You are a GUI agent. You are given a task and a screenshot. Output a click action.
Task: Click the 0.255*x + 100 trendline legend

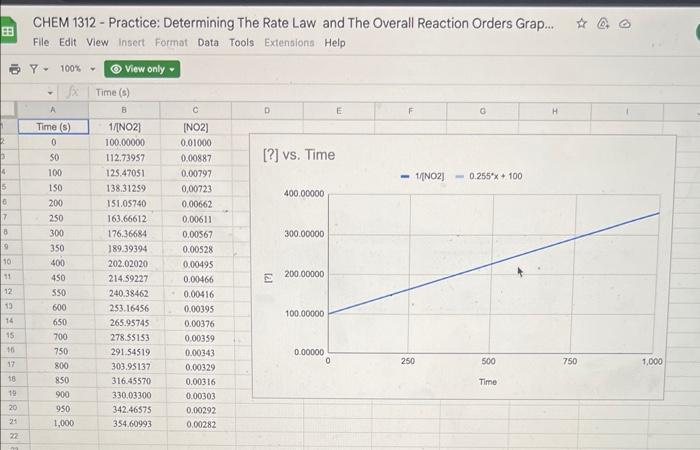point(489,176)
